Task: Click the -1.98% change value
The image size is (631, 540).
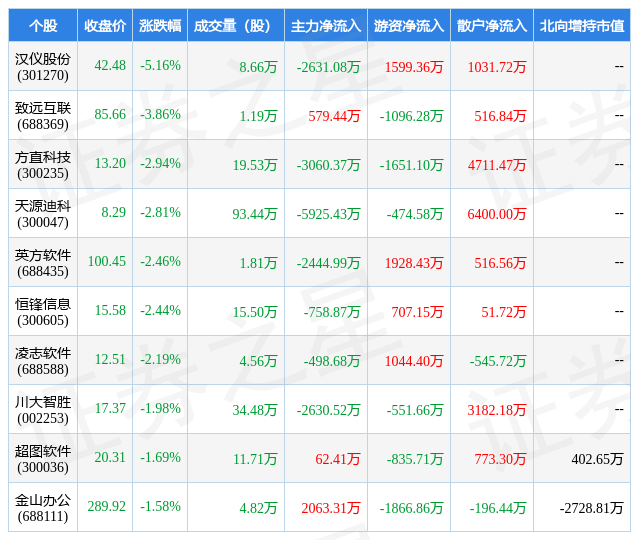Action: [x=160, y=408]
